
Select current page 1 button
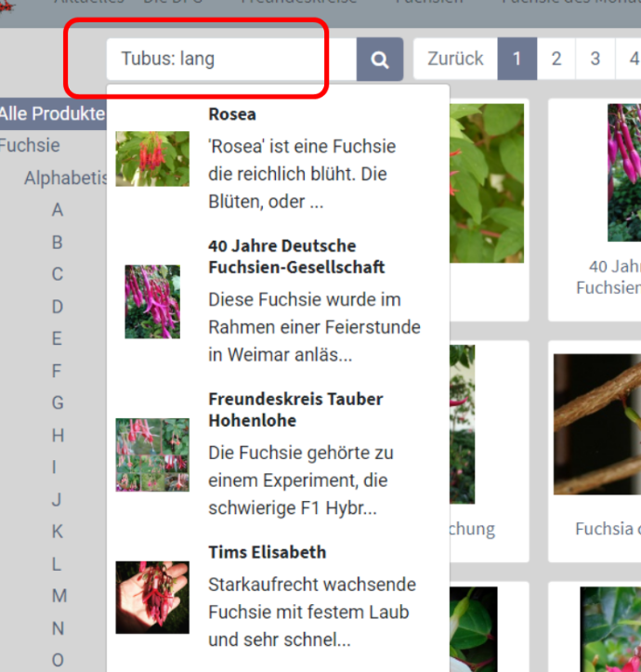[x=517, y=59]
